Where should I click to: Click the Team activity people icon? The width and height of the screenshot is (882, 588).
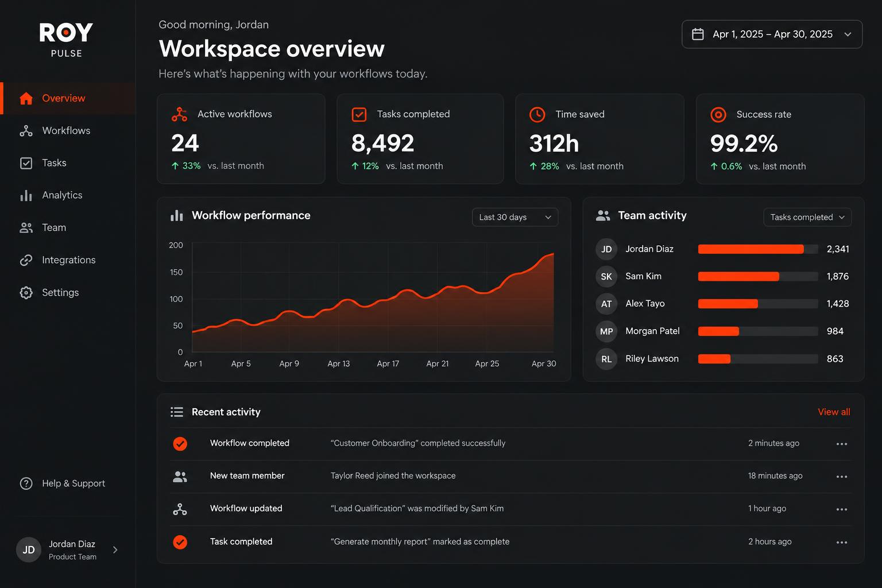pos(603,216)
